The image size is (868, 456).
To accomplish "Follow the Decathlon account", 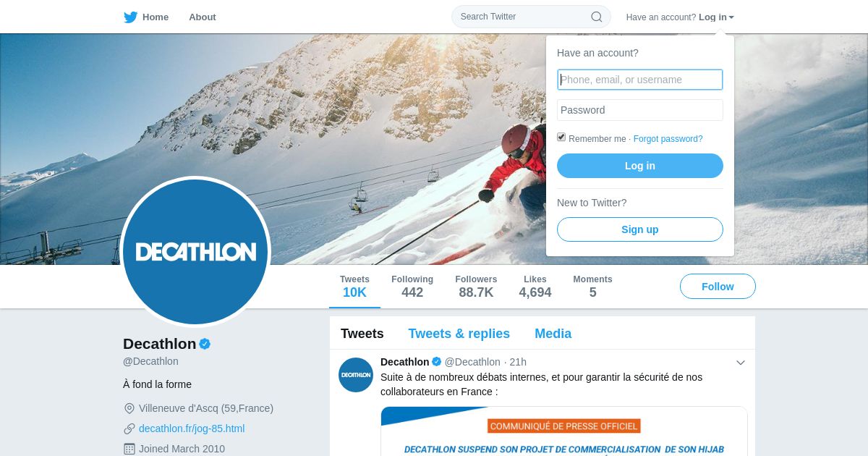I will [718, 287].
